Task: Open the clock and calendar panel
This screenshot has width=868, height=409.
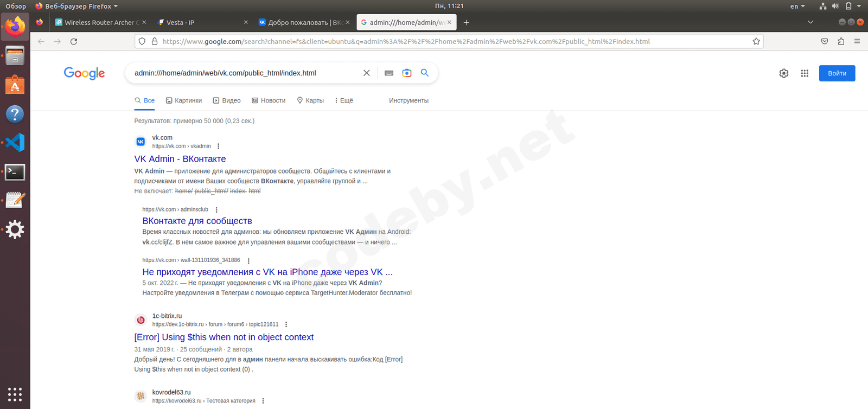Action: tap(449, 6)
